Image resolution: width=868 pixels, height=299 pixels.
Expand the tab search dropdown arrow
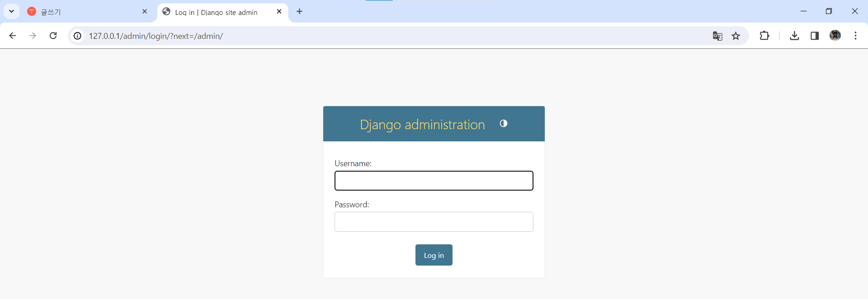click(x=12, y=11)
